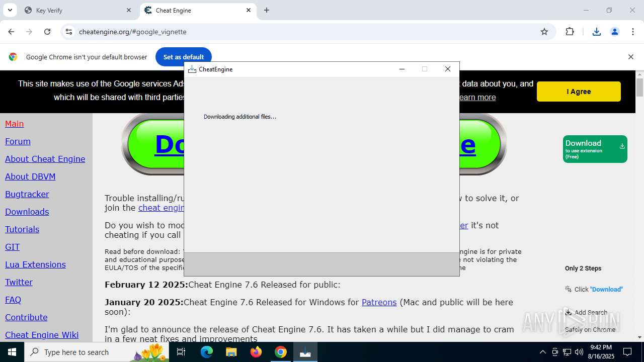
Task: Close the CheatEngine installer window
Action: 448,69
